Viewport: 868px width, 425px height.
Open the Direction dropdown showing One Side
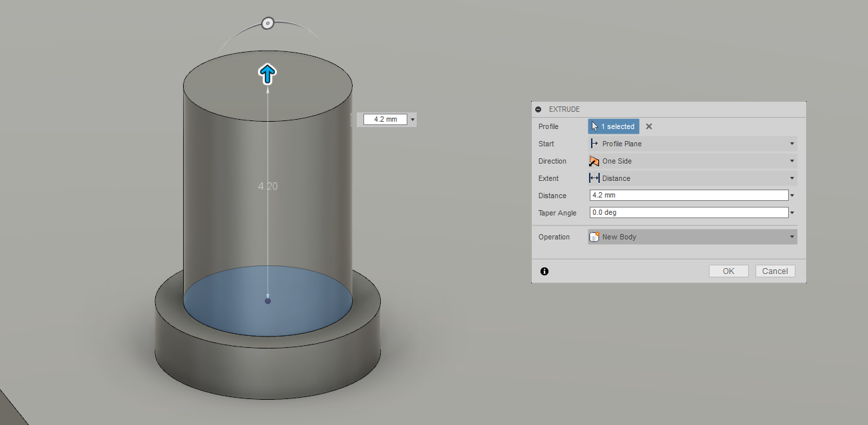[x=692, y=161]
